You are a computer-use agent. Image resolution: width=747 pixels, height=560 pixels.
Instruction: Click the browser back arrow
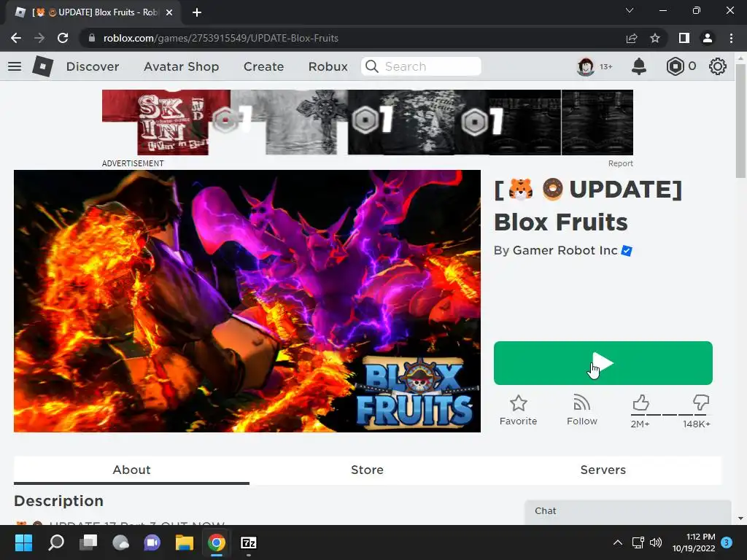[x=16, y=38]
